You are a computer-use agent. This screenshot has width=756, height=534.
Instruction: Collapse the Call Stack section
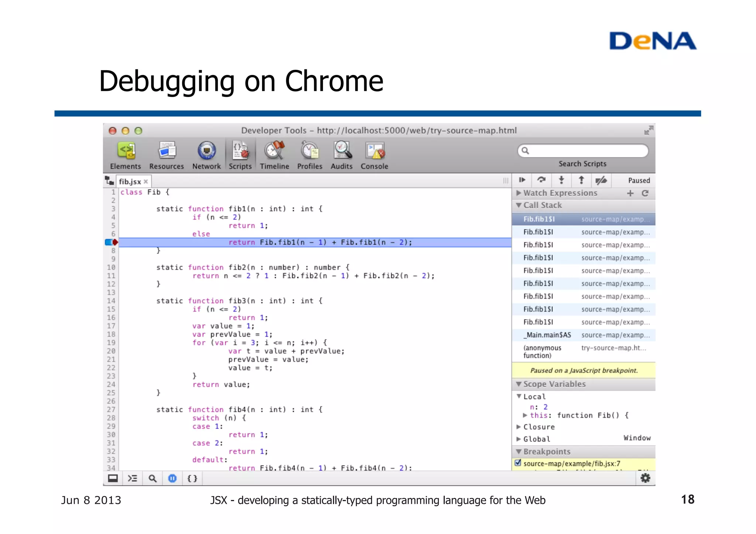518,205
